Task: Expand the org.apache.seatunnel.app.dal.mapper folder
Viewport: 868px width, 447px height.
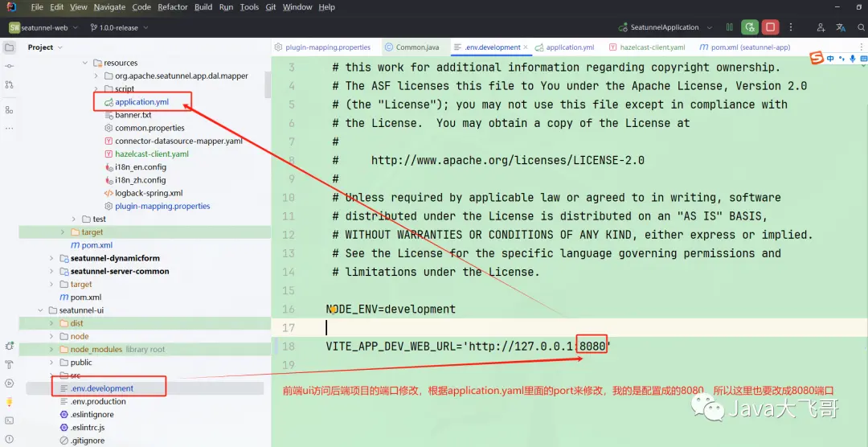Action: [x=96, y=76]
